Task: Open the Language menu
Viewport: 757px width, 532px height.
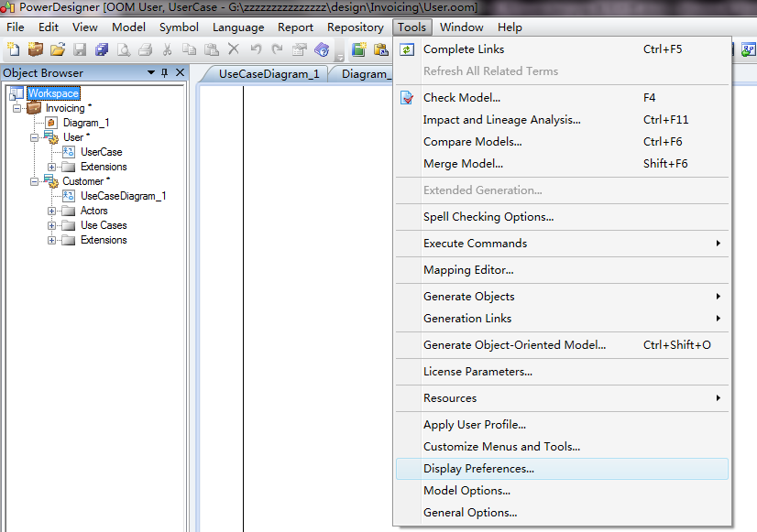Action: tap(238, 27)
